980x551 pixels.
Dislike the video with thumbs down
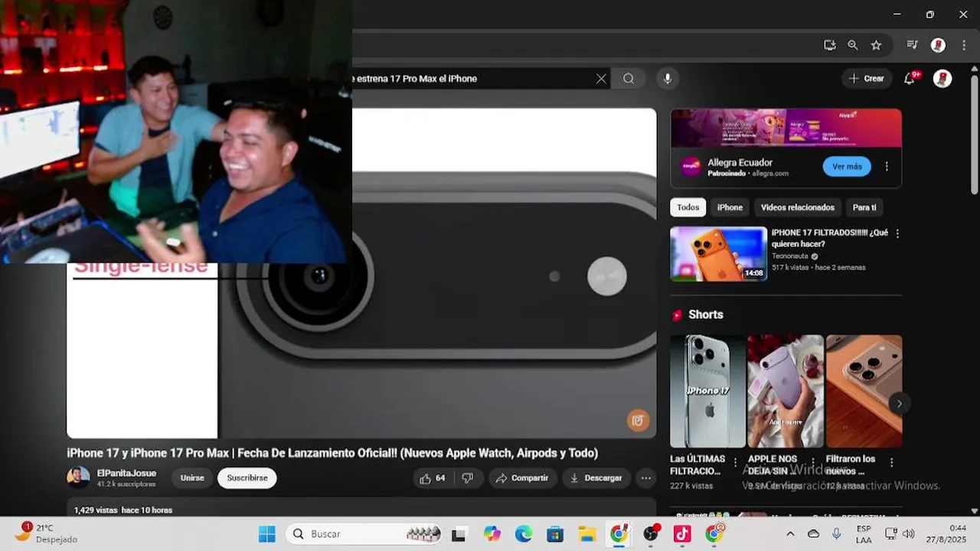pos(468,478)
